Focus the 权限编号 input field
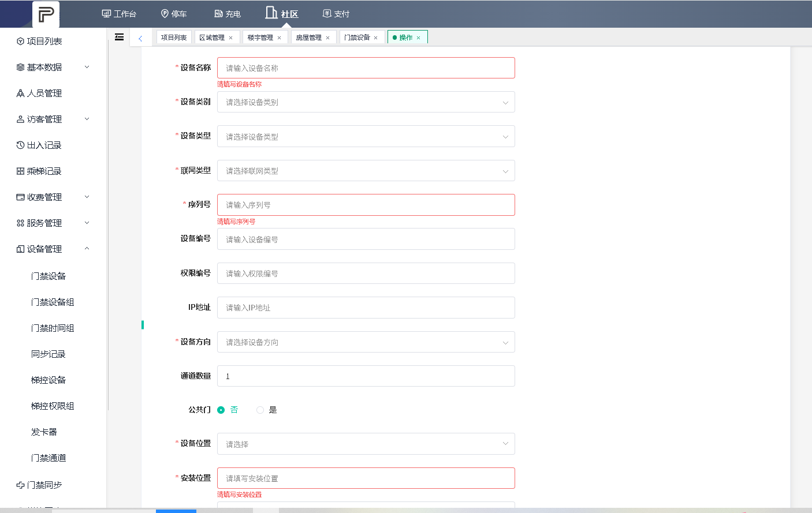The width and height of the screenshot is (812, 513). (366, 274)
